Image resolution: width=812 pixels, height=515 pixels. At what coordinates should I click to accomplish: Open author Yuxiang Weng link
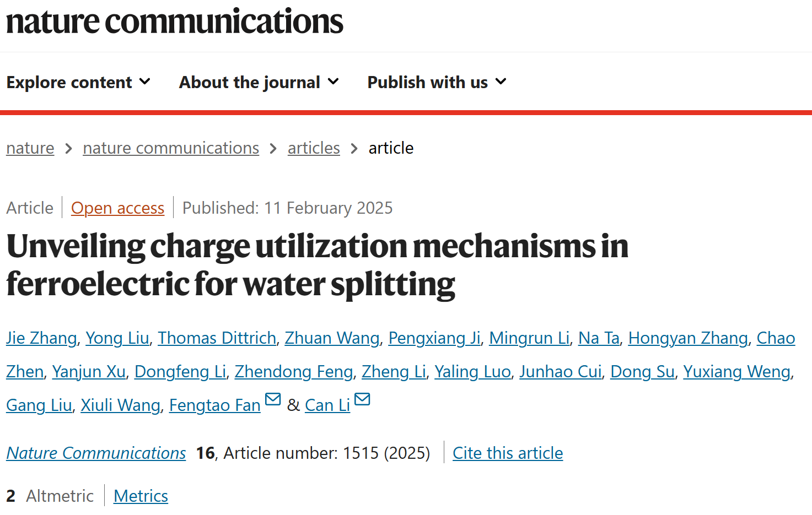[737, 372]
